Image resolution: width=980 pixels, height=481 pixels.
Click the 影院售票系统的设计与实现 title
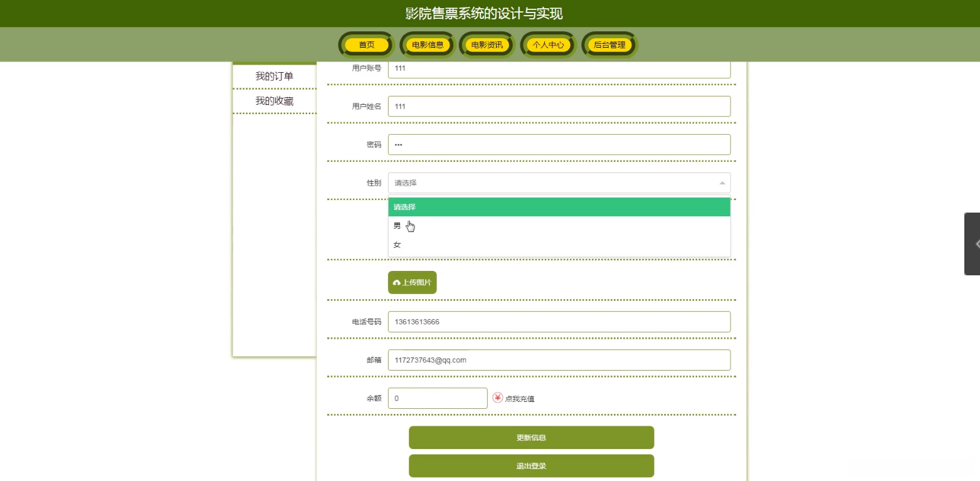pos(484,13)
